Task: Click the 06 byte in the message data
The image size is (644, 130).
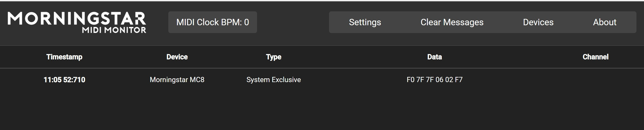Action: click(x=439, y=80)
